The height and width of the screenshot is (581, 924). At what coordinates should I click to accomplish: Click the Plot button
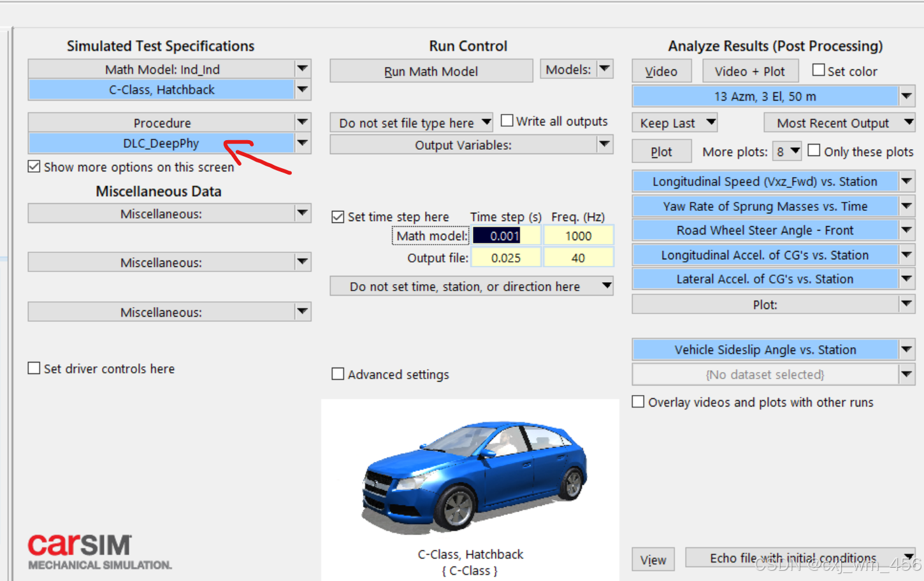(x=661, y=152)
